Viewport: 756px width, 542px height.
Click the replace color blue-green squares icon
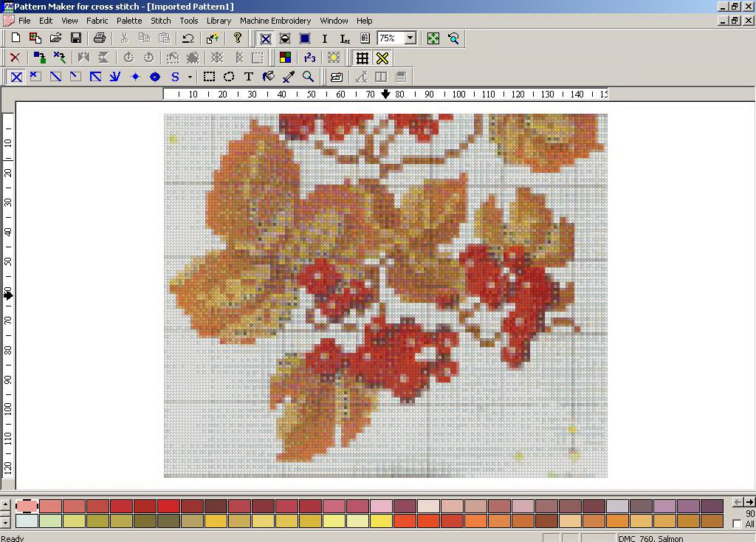click(x=40, y=58)
